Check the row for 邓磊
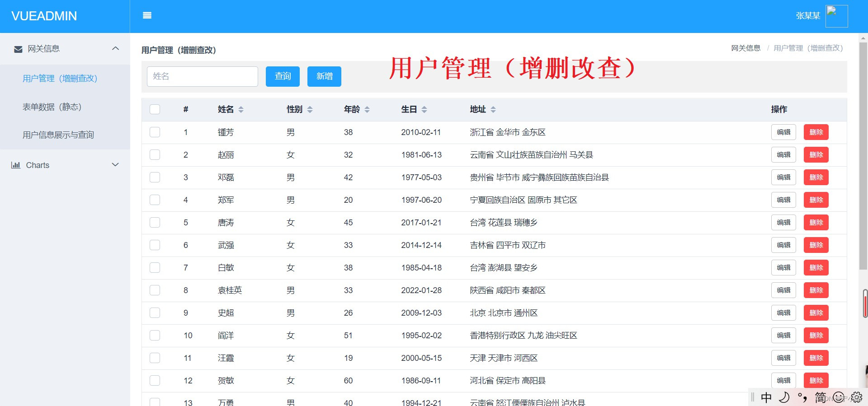This screenshot has height=406, width=868. [155, 177]
